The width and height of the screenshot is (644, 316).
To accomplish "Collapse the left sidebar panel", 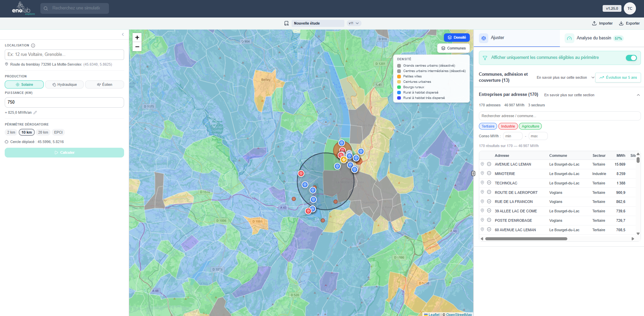I will tap(123, 34).
